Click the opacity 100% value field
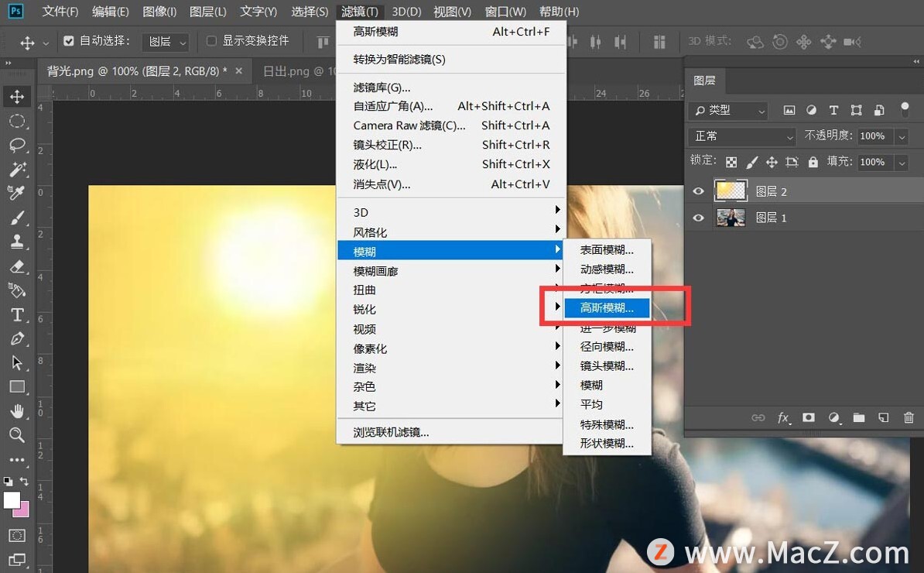The width and height of the screenshot is (924, 573). 874,136
